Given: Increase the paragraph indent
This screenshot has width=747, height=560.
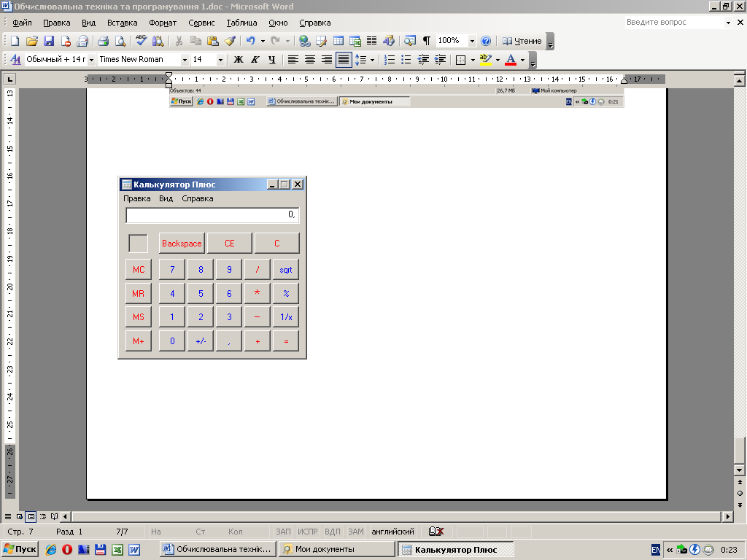Looking at the screenshot, I should point(440,60).
